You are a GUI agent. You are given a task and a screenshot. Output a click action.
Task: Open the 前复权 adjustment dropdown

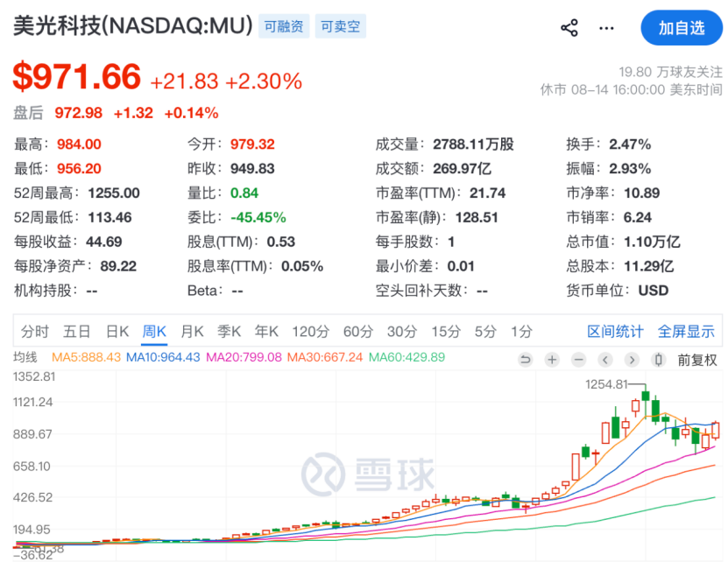tap(697, 360)
